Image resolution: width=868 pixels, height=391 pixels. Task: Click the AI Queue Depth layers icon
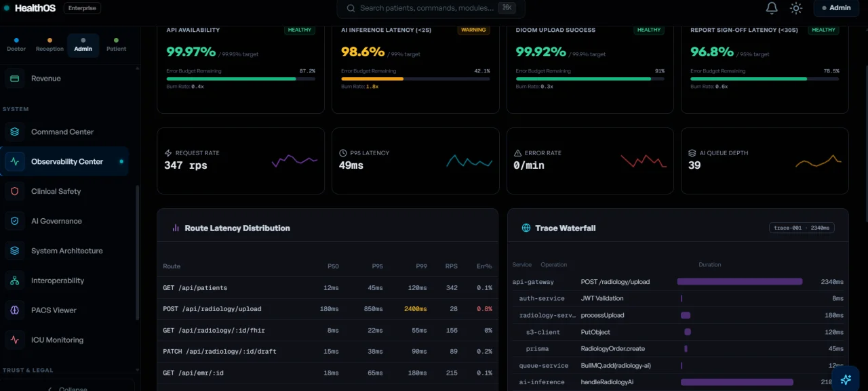[692, 153]
